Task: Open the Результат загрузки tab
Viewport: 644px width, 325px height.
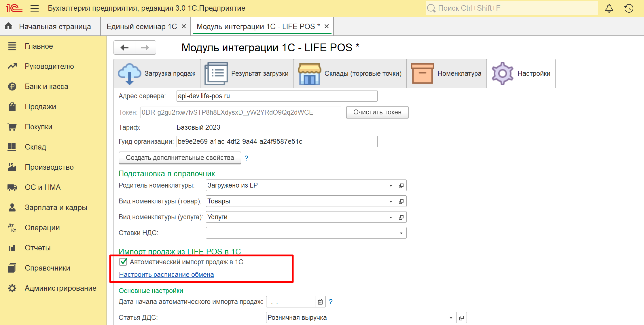Action: (247, 74)
